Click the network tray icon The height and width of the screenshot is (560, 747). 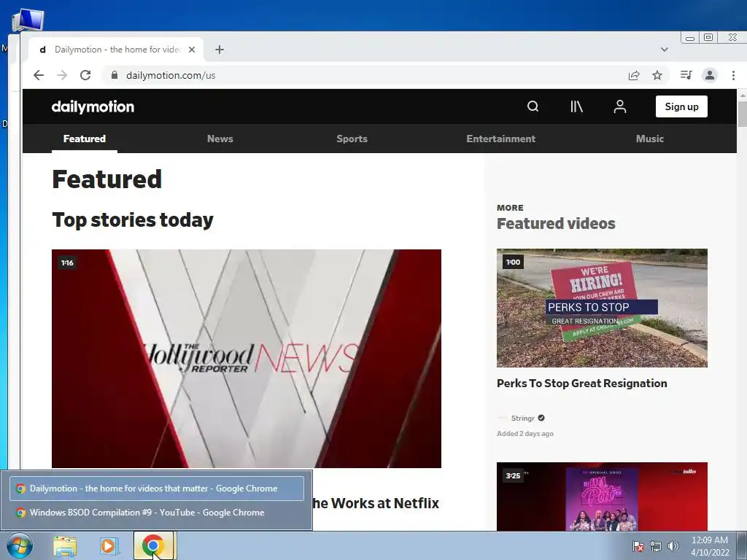656,546
